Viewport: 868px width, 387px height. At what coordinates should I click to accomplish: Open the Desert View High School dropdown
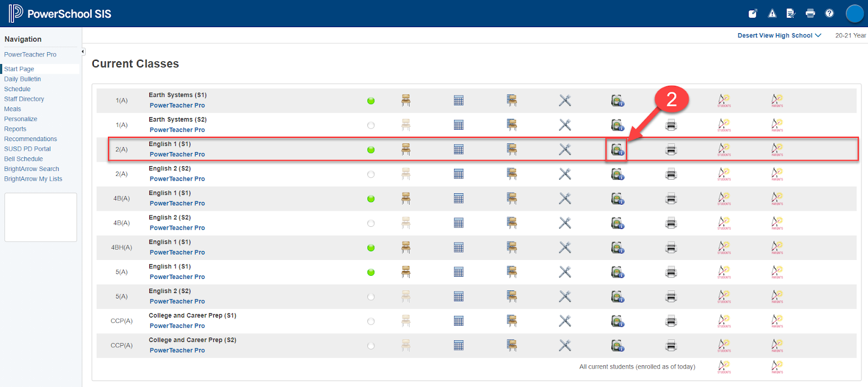[779, 35]
